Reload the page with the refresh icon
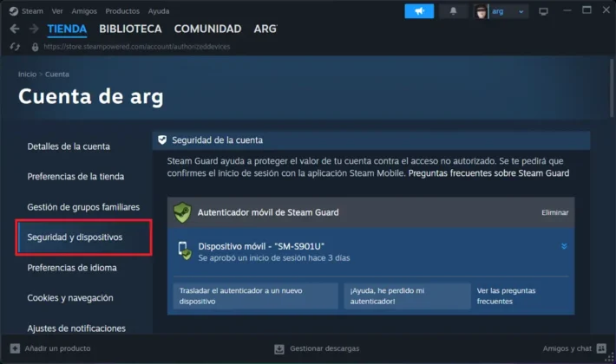Viewport: 616px width, 364px height. tap(15, 47)
